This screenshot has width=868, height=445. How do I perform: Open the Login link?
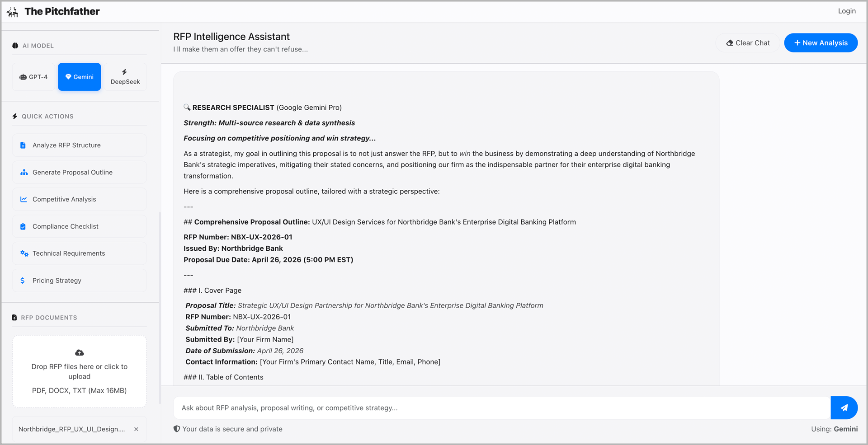tap(846, 11)
